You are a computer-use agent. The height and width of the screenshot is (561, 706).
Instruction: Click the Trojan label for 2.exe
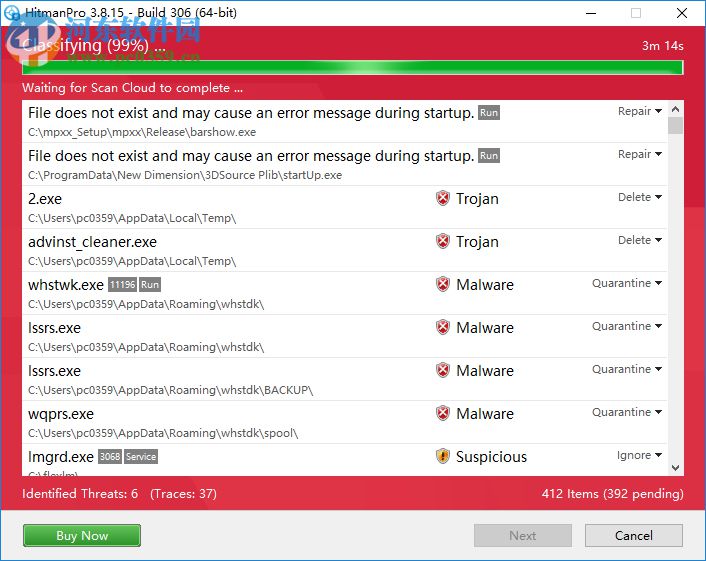click(x=477, y=199)
